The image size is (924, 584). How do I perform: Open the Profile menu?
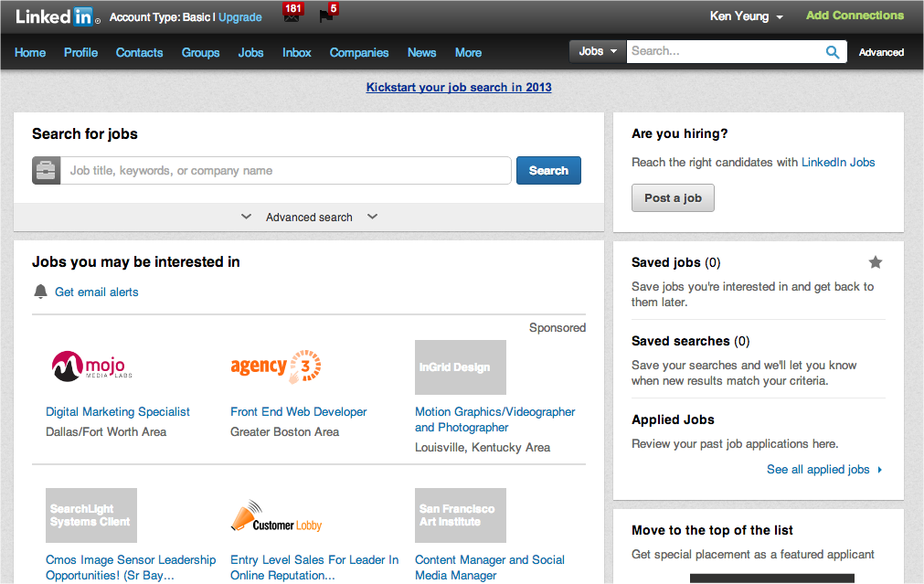coord(80,52)
